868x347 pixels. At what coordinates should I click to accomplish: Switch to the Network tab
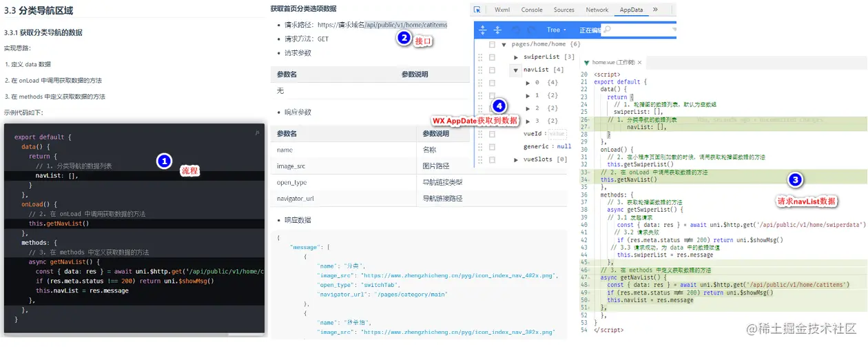pos(597,10)
